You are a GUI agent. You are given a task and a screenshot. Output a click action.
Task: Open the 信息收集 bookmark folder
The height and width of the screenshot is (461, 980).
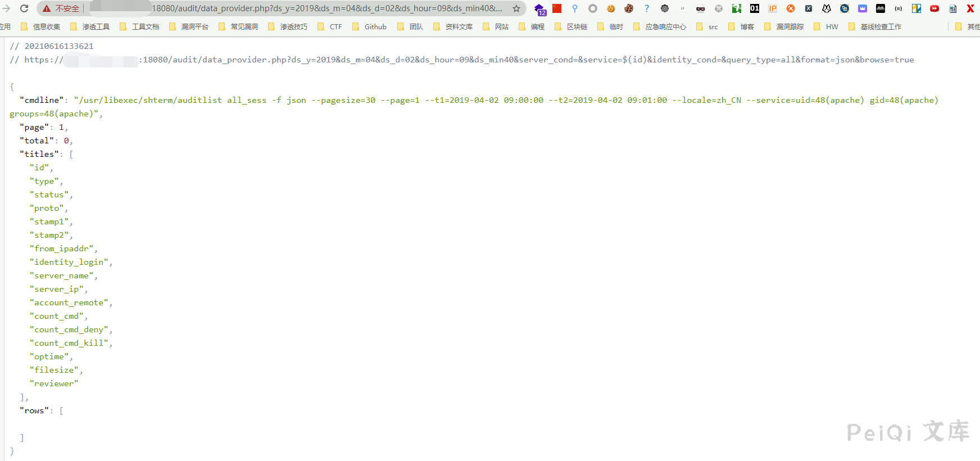(40, 26)
